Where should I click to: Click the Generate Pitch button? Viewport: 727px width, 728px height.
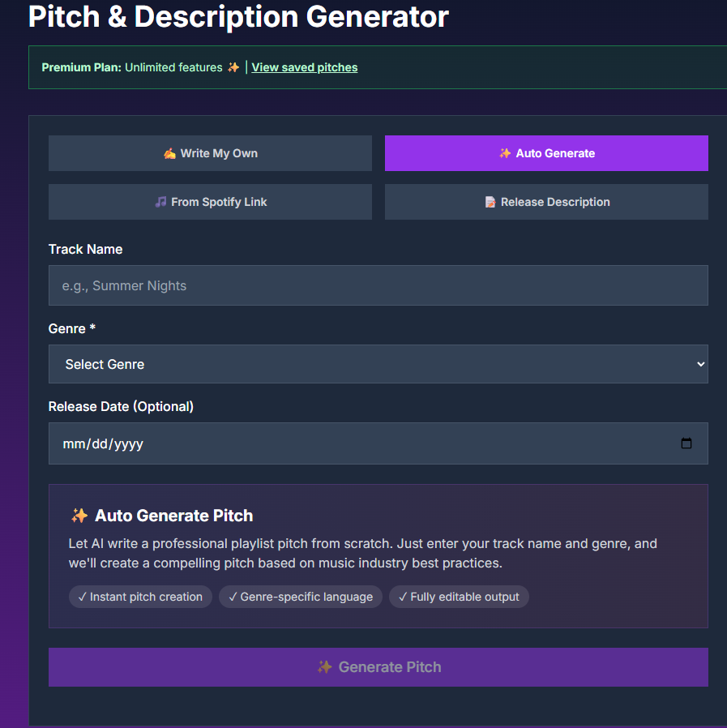[378, 666]
